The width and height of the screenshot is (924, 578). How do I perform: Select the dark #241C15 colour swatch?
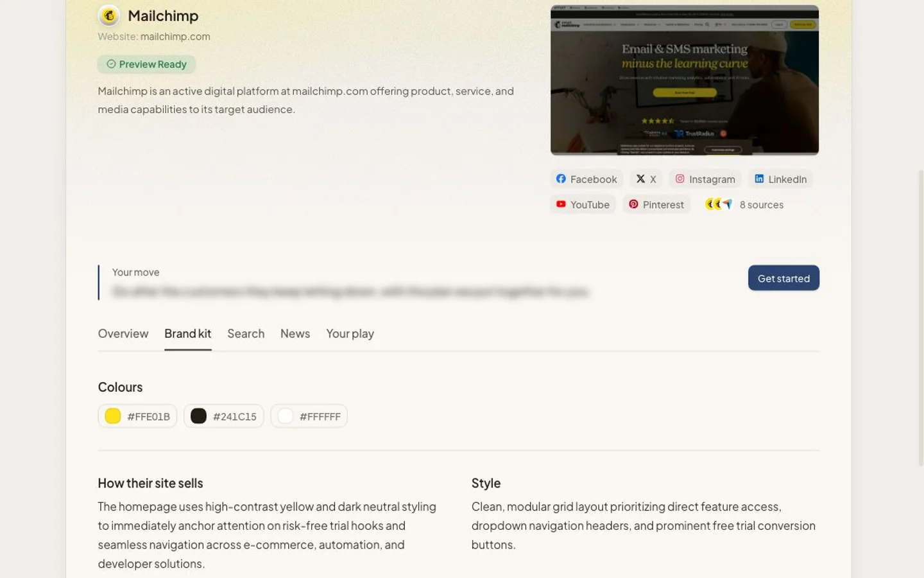(224, 416)
